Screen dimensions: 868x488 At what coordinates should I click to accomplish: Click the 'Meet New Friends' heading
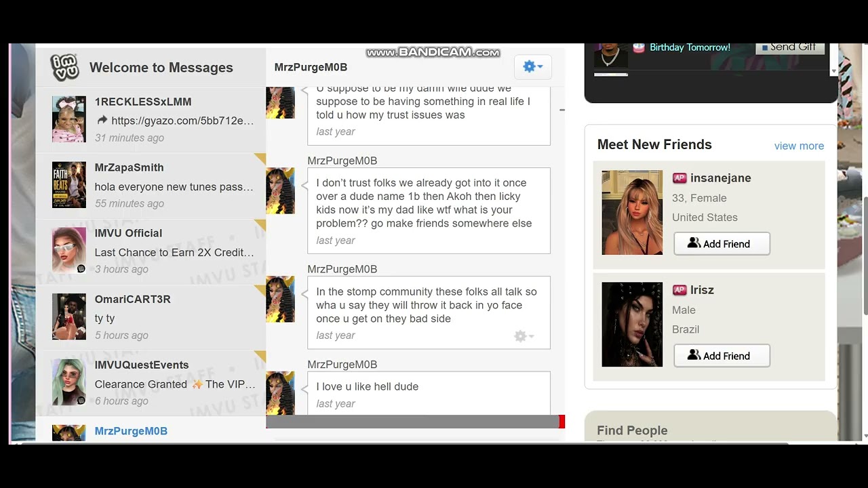coord(654,144)
